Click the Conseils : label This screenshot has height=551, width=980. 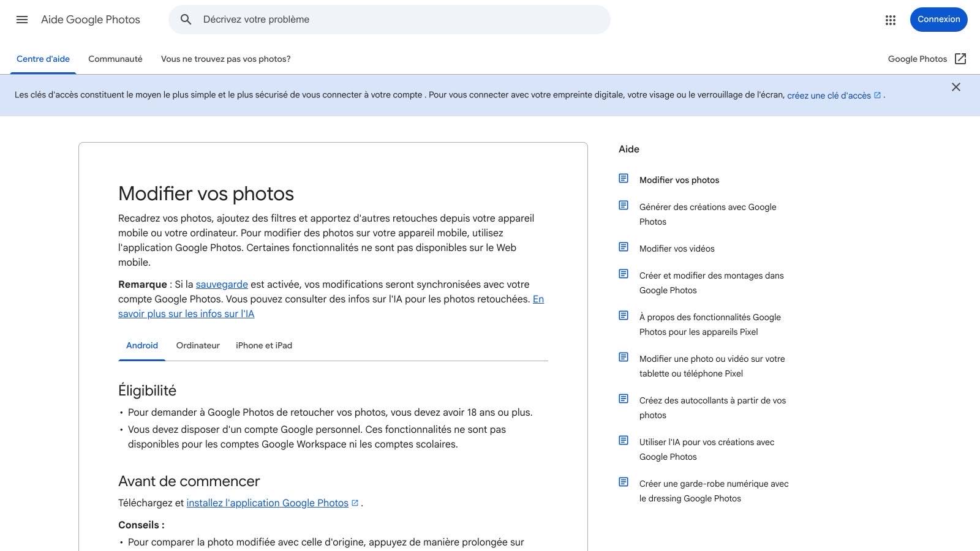click(x=141, y=525)
